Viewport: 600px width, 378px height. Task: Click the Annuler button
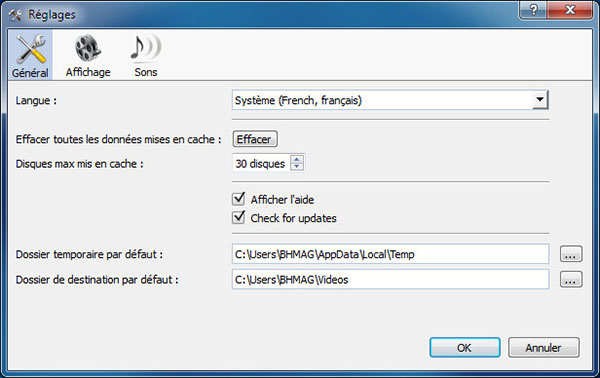(543, 347)
